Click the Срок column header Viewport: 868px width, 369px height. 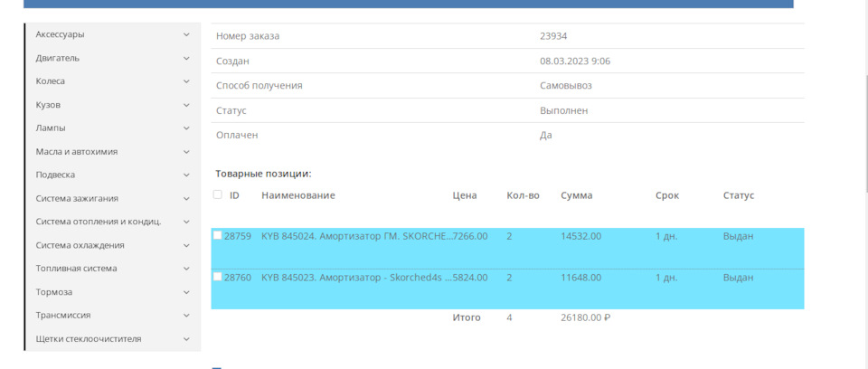(x=667, y=195)
